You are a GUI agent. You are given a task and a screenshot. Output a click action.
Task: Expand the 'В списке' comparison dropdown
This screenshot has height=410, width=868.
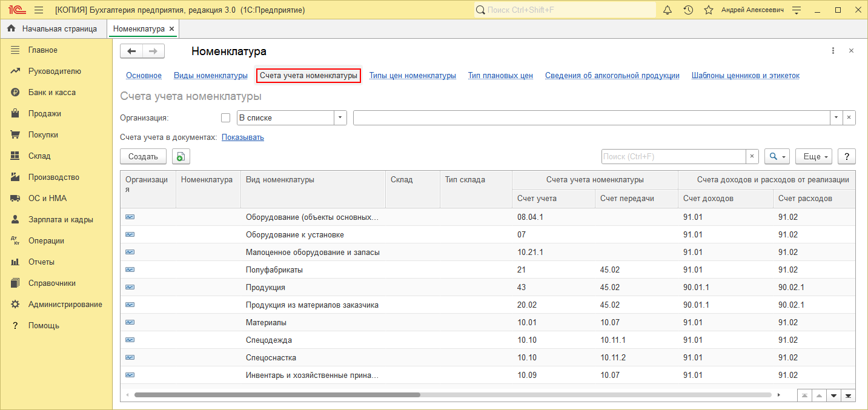(x=340, y=117)
